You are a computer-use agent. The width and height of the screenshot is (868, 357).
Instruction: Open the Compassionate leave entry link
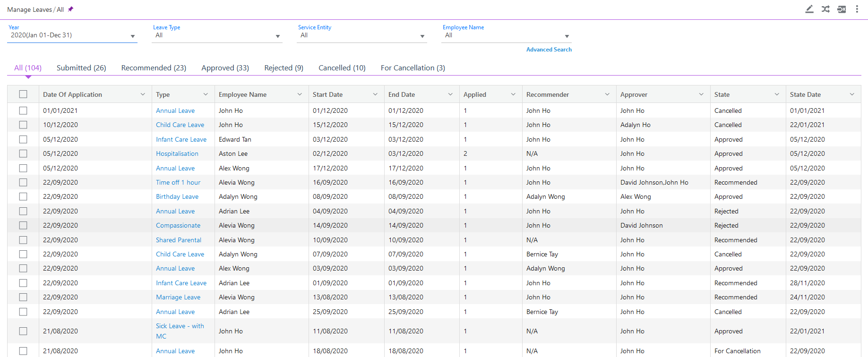178,225
